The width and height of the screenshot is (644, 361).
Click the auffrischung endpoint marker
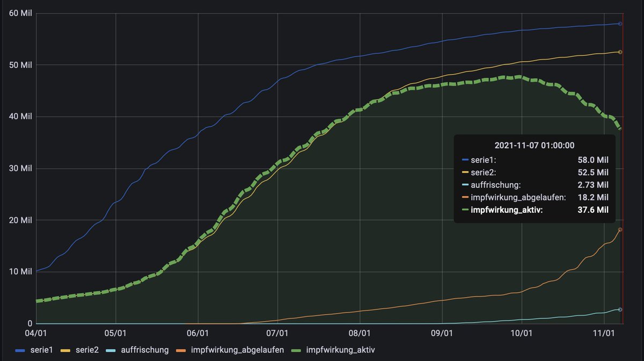[620, 309]
